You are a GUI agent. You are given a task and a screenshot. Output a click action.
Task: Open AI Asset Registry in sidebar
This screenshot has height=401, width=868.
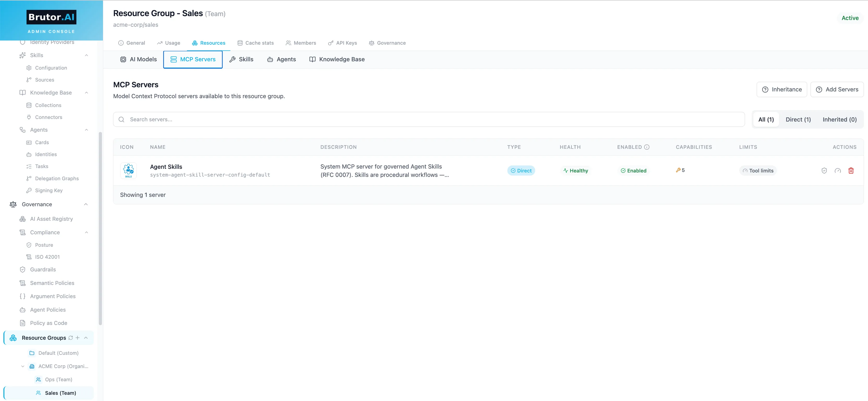51,219
